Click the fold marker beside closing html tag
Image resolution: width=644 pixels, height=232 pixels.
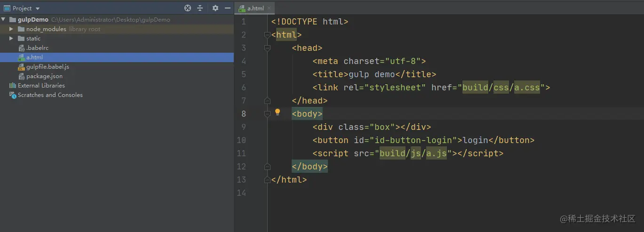(267, 180)
